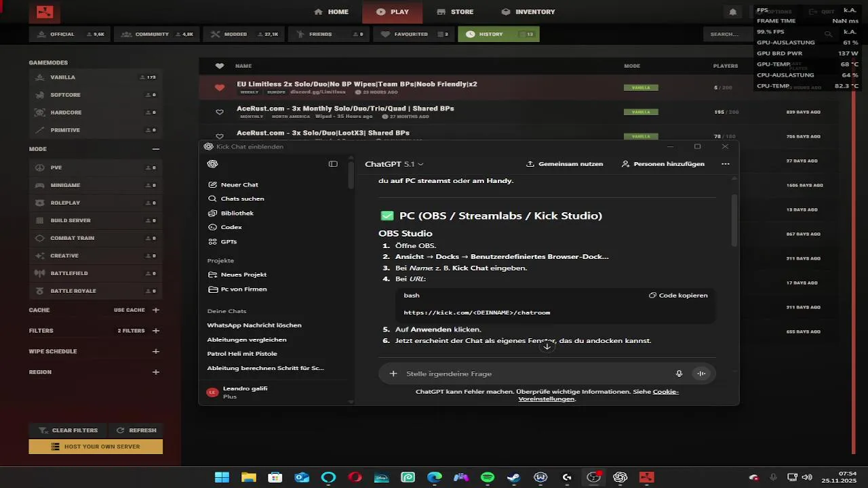Toggle the Battle Royale mode filter

(96, 291)
